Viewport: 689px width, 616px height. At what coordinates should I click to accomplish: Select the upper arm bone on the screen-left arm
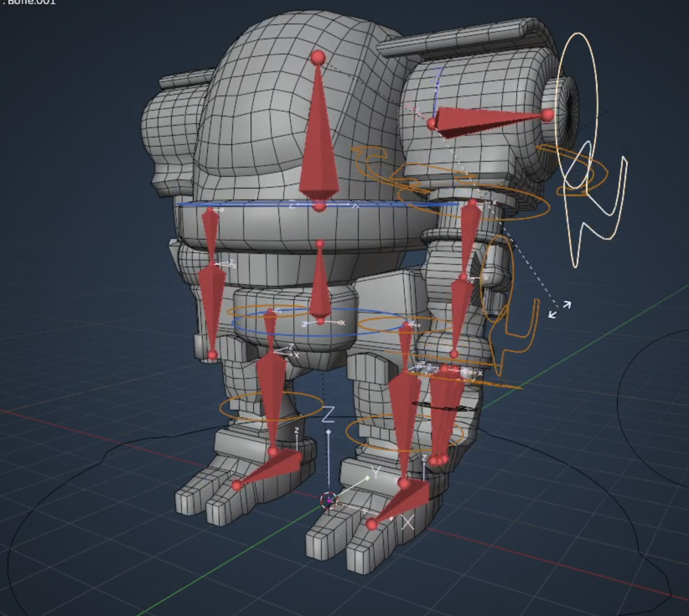[210, 237]
